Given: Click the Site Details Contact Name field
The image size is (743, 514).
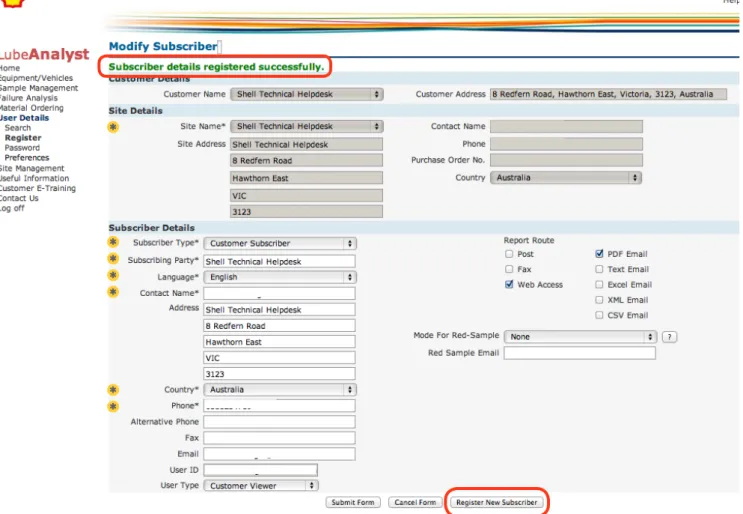Looking at the screenshot, I should [x=566, y=126].
